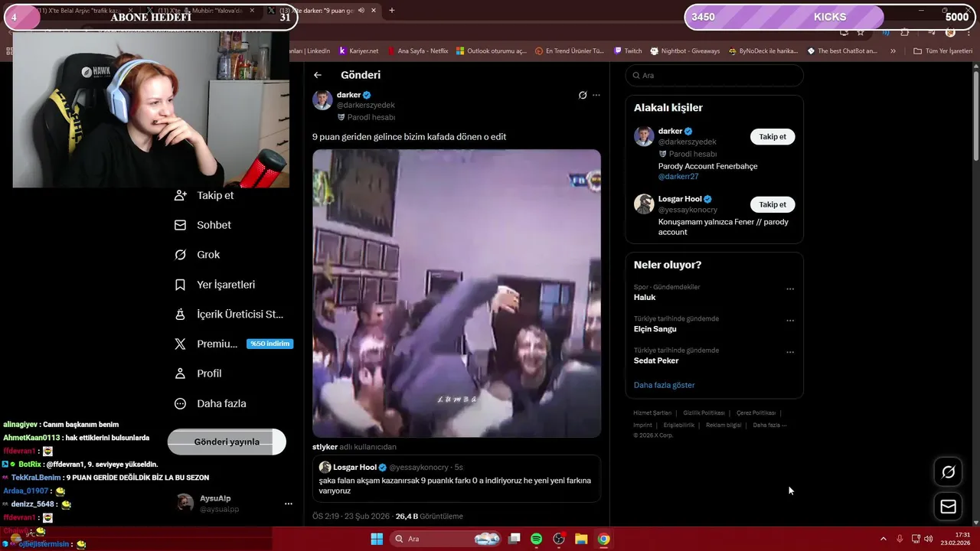Open Grok from the left sidebar
980x551 pixels.
click(x=198, y=255)
